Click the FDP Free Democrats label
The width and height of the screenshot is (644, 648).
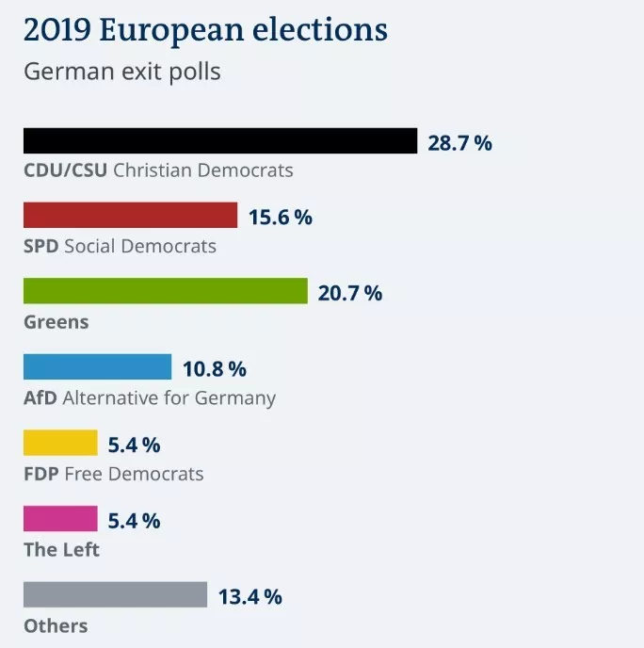(114, 474)
